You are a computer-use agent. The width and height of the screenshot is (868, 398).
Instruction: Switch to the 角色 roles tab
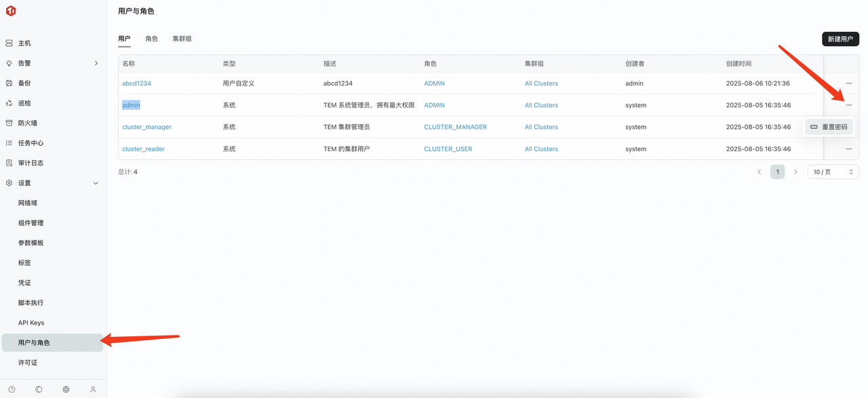tap(151, 39)
